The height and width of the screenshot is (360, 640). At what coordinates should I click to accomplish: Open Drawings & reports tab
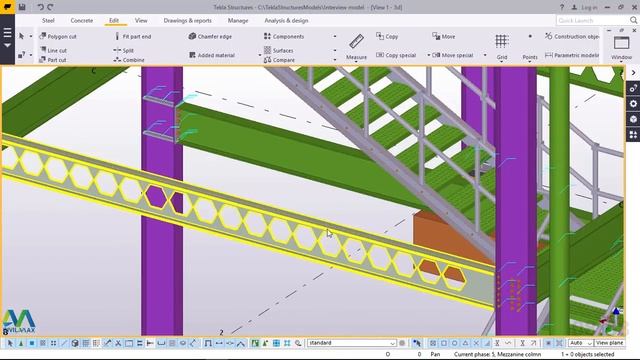point(188,20)
